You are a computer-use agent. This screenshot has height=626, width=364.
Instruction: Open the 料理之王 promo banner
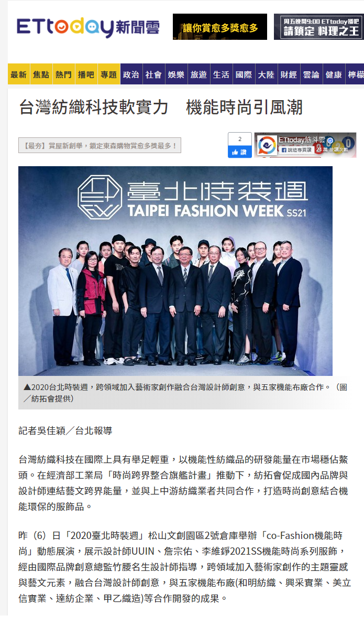pyautogui.click(x=319, y=27)
